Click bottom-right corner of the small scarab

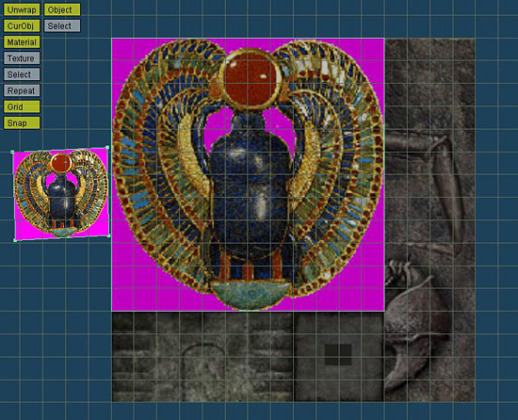tap(109, 235)
